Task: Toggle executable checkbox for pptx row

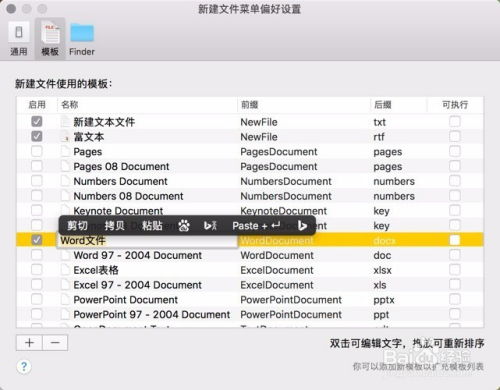Action: pyautogui.click(x=455, y=299)
